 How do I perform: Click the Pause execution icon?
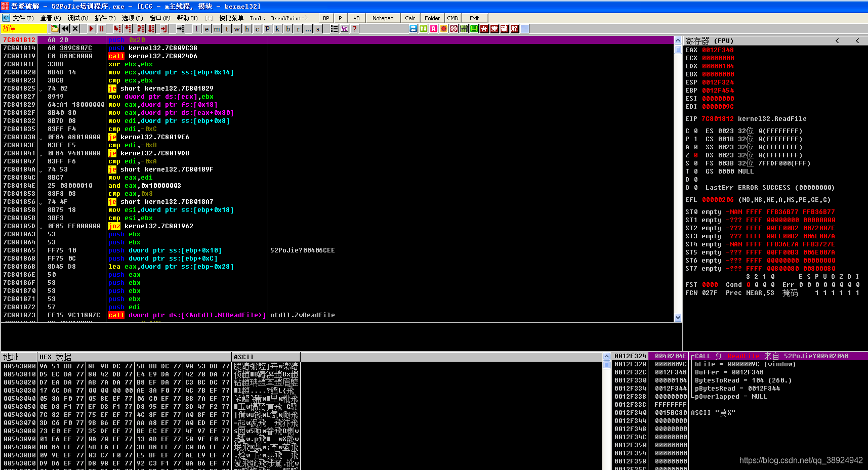[102, 29]
